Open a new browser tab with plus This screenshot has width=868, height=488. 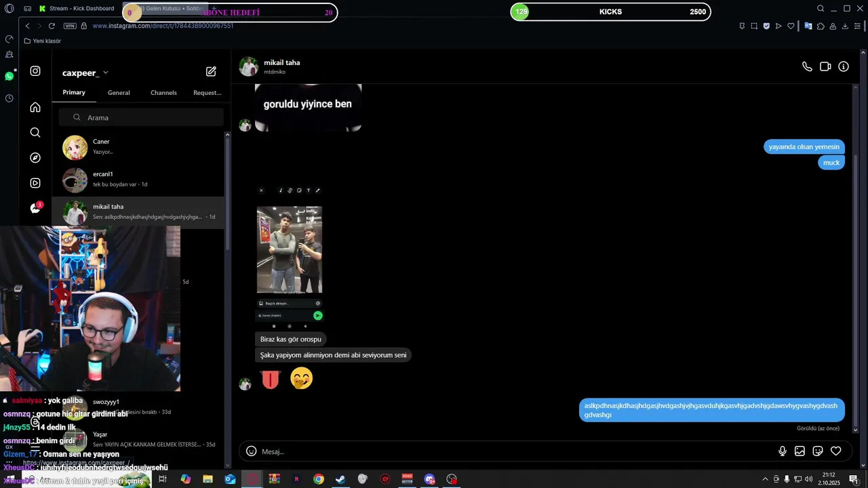pyautogui.click(x=214, y=8)
